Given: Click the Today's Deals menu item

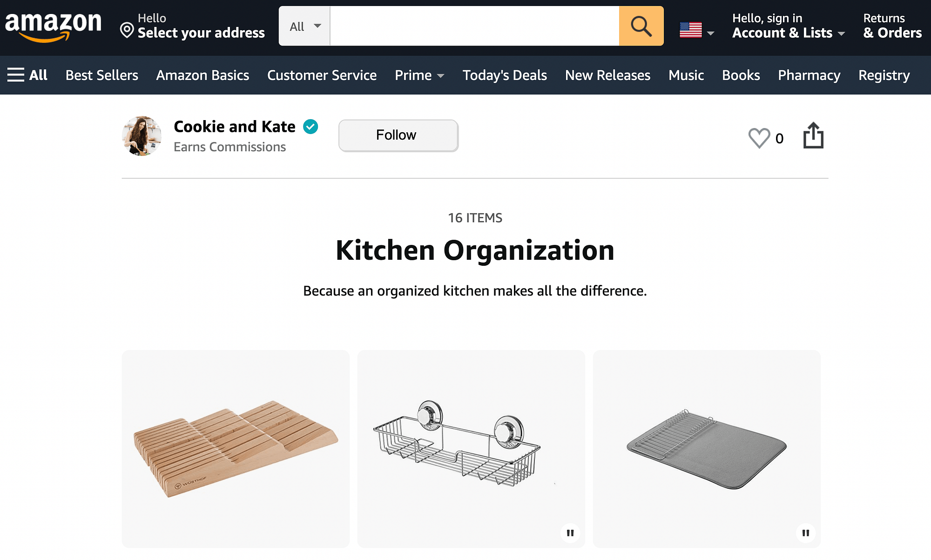Looking at the screenshot, I should (x=504, y=74).
